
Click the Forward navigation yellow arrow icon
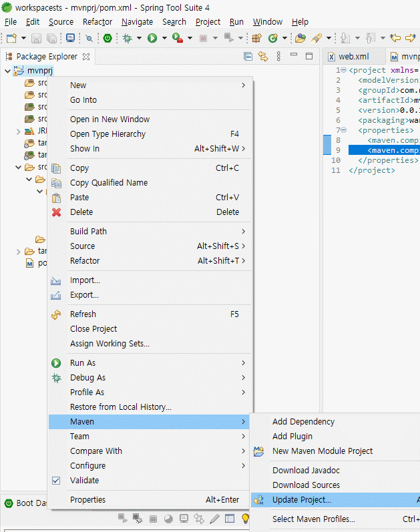pyautogui.click(x=411, y=38)
